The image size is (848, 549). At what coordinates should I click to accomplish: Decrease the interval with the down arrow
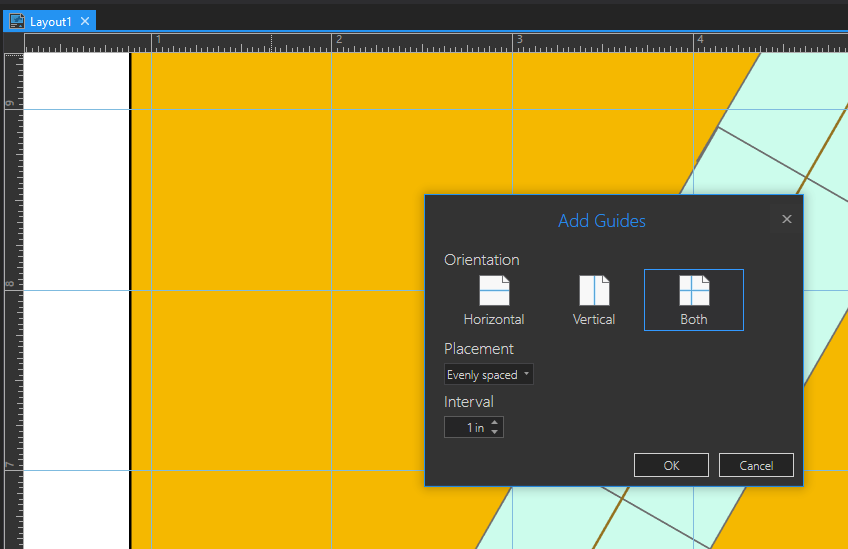coord(495,432)
